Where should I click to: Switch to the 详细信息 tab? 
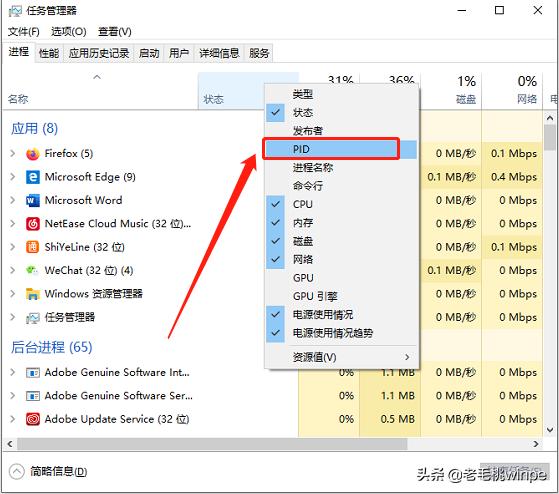coord(219,53)
